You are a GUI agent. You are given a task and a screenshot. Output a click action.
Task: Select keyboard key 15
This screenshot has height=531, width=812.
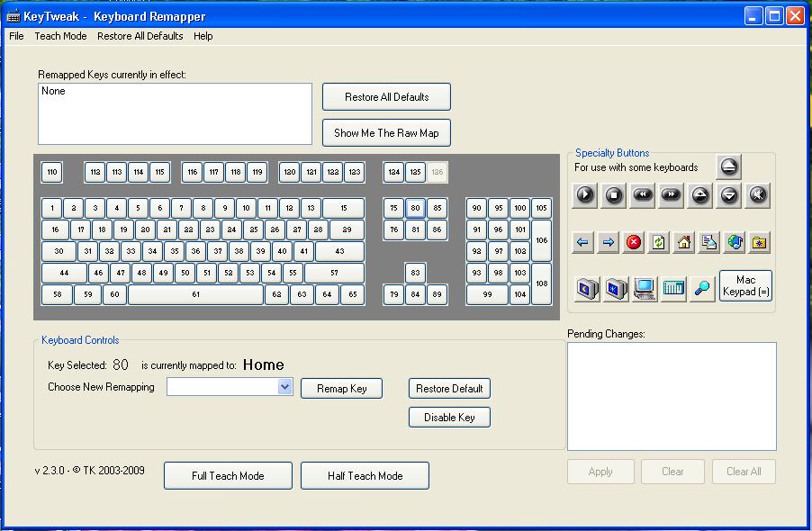[x=343, y=208]
